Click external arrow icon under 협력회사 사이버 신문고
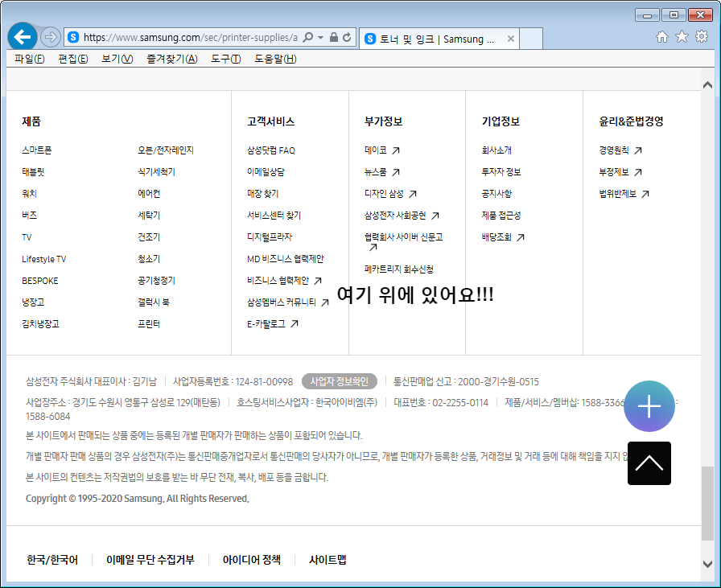Viewport: 721px width, 588px height. click(373, 247)
